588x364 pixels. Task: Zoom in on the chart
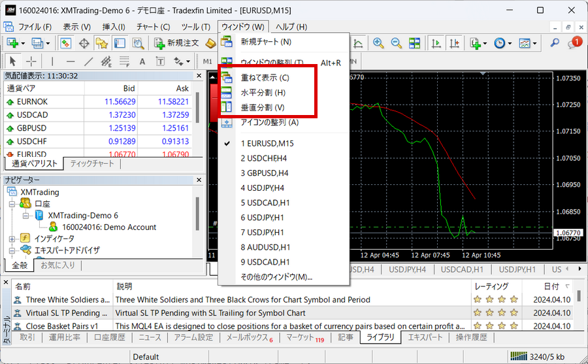[x=378, y=43]
